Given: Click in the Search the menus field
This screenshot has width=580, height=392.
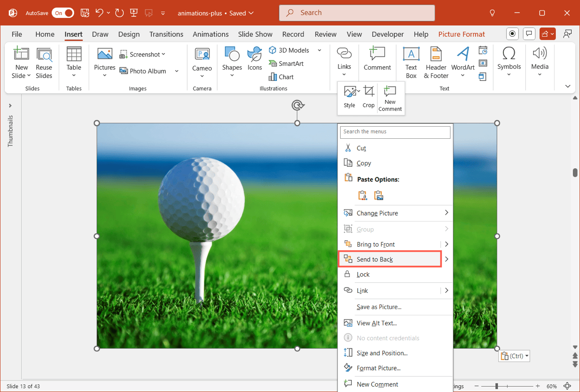Looking at the screenshot, I should 395,132.
